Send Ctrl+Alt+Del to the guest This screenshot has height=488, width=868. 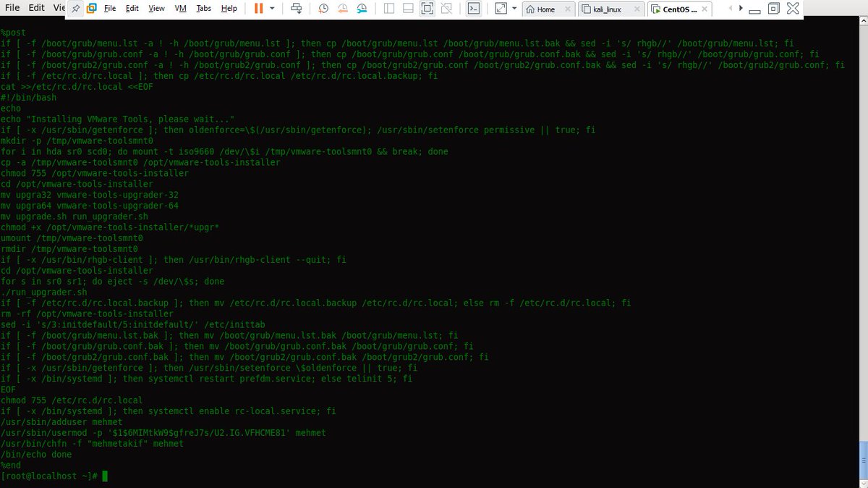(297, 9)
